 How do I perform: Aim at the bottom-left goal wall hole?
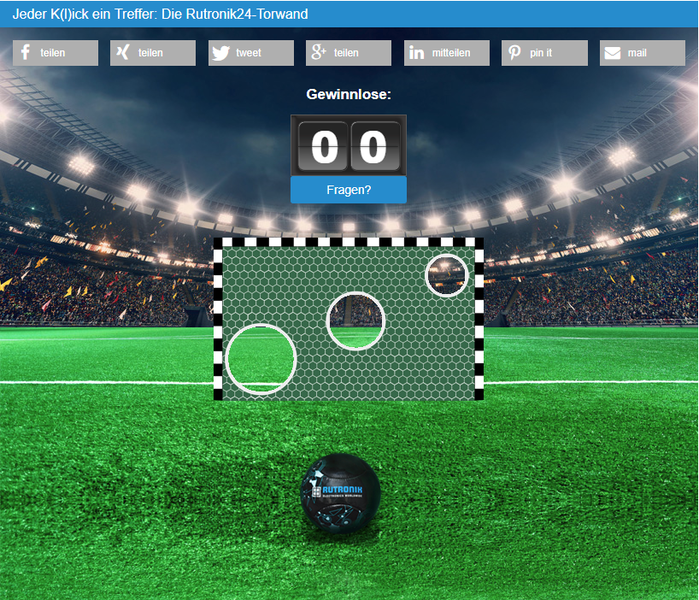click(261, 359)
